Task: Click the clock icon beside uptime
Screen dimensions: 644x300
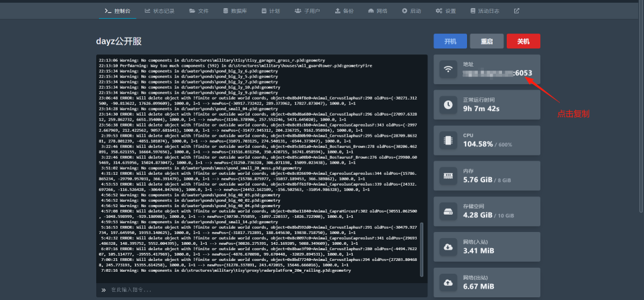Action: (448, 105)
